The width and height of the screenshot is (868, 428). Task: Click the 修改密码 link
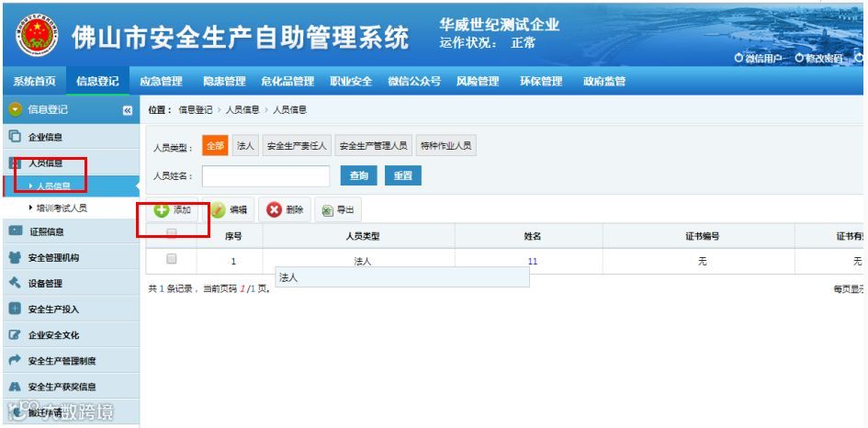[x=824, y=58]
